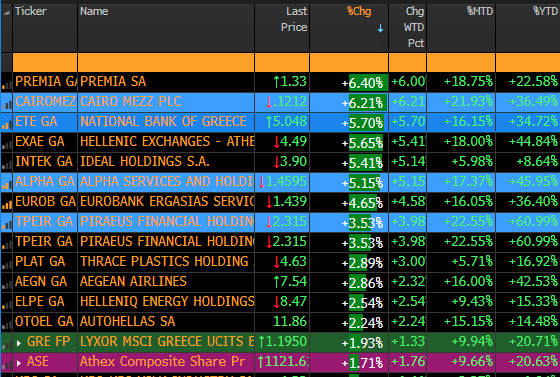560x377 pixels.
Task: Click the +44.84% YTD cell
Action: [x=528, y=142]
